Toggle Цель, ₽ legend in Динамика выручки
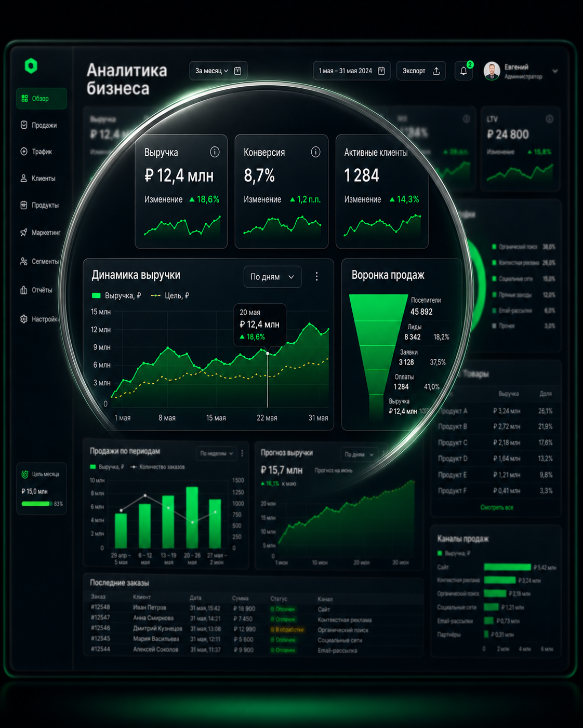 coord(170,295)
